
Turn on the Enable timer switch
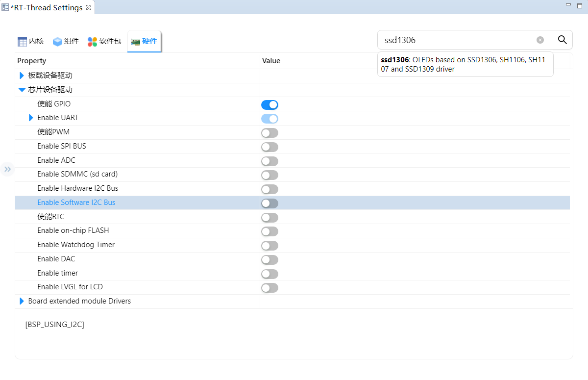[269, 274]
